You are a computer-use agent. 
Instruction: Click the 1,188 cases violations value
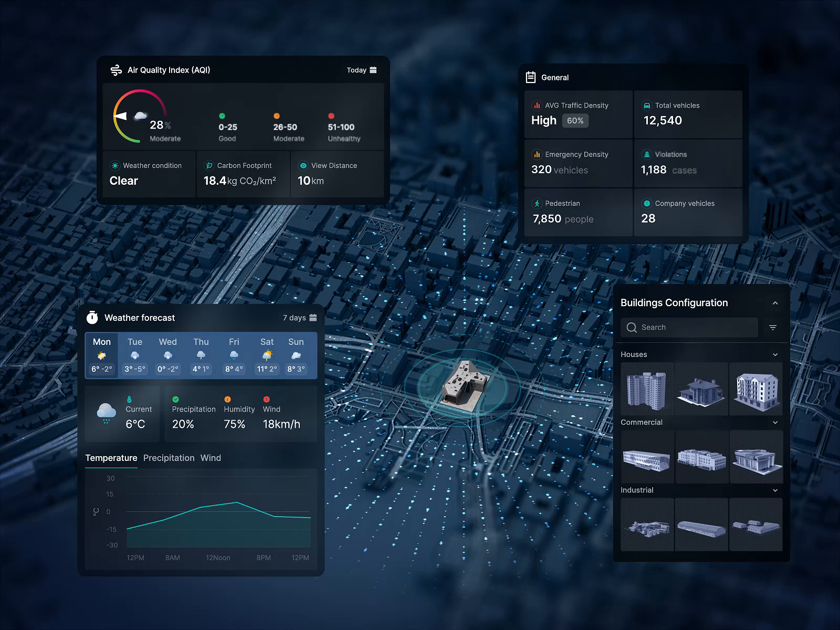click(x=669, y=170)
